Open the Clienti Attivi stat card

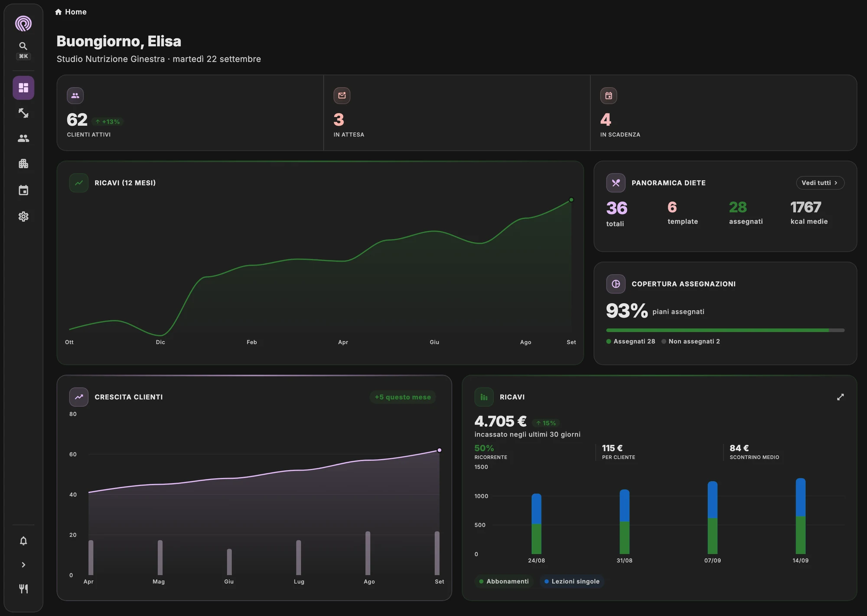pos(190,113)
